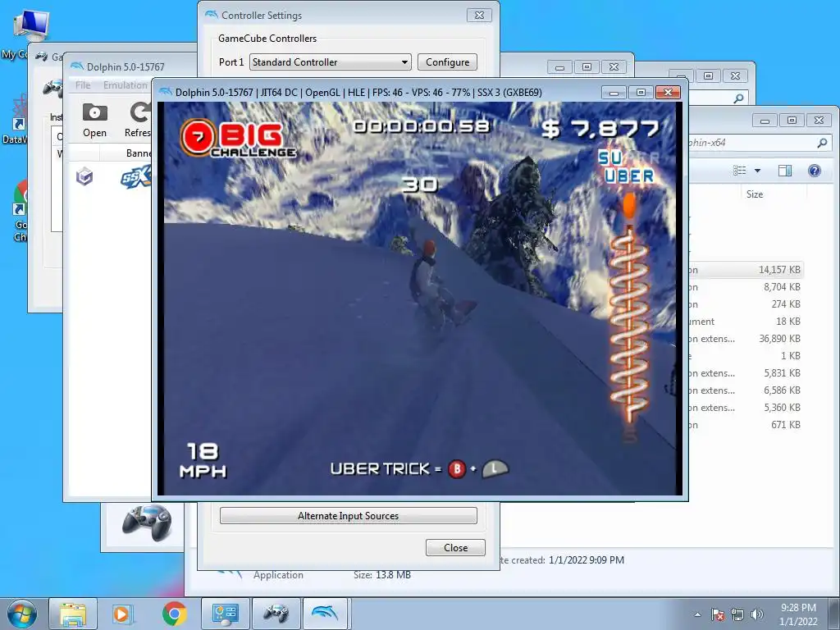This screenshot has width=840, height=630.
Task: Open the Explorer help icon
Action: click(815, 171)
